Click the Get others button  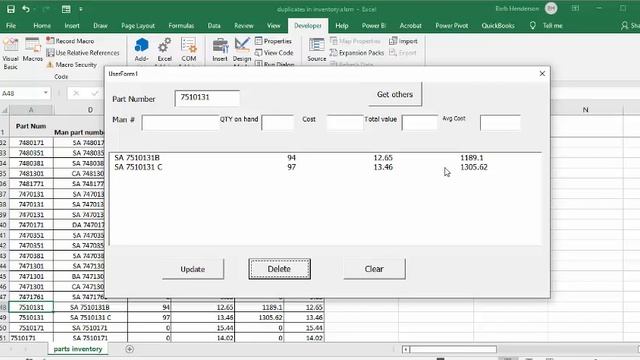click(x=395, y=94)
